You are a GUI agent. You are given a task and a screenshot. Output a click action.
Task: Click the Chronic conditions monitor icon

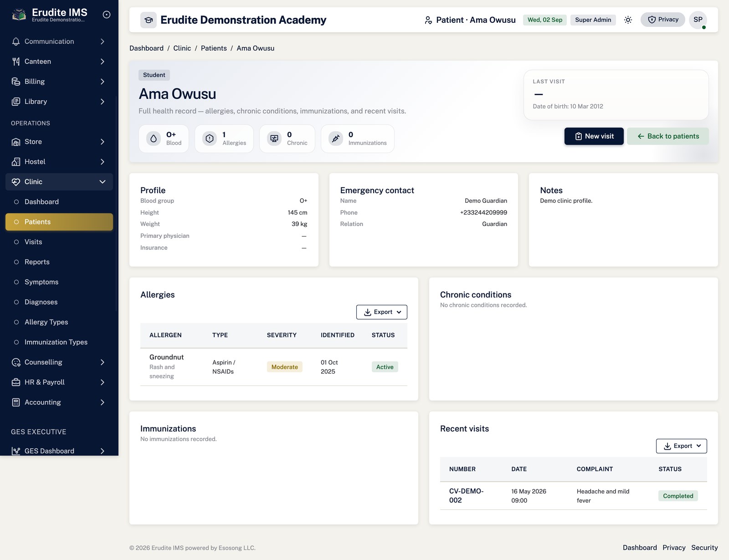point(274,139)
